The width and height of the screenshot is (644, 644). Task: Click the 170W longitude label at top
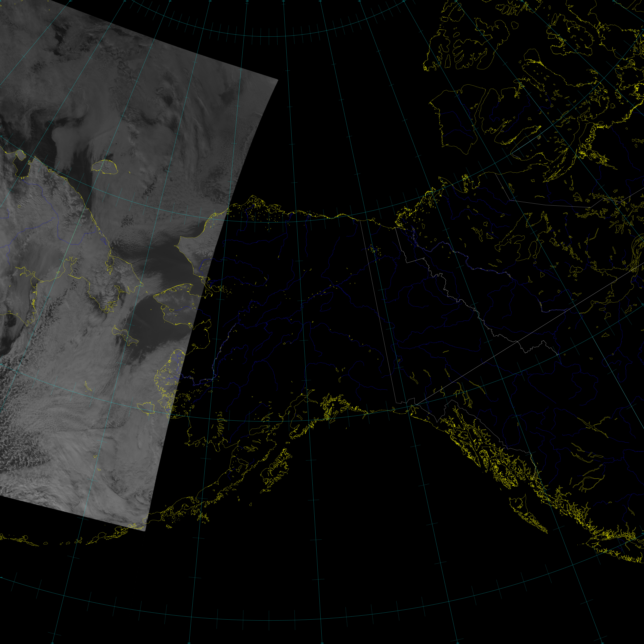point(210,1)
